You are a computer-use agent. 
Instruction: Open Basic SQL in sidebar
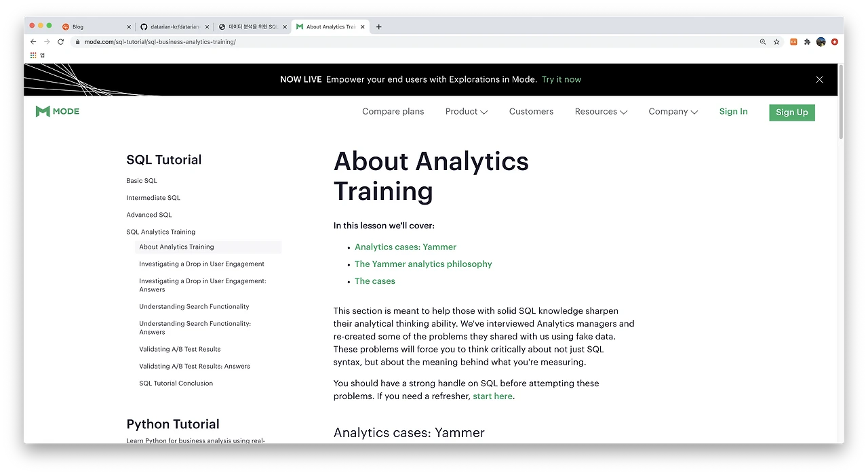click(142, 181)
